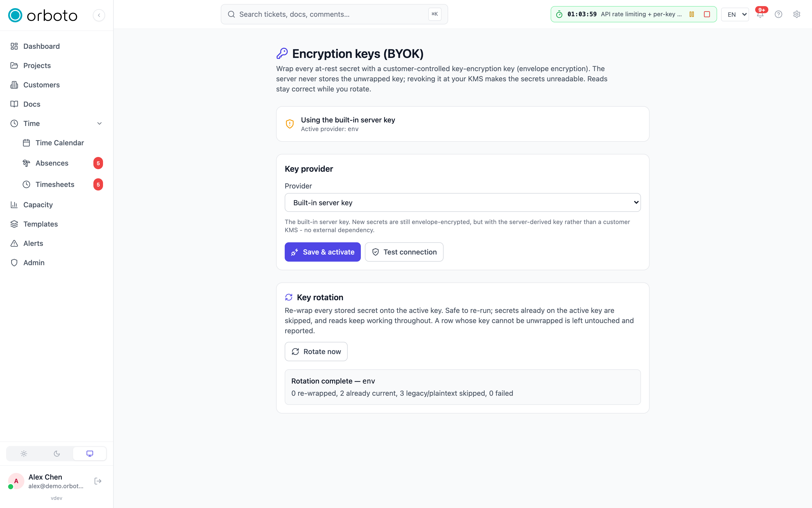Click the Key rotation refresh icon
This screenshot has width=812, height=508.
pos(289,297)
